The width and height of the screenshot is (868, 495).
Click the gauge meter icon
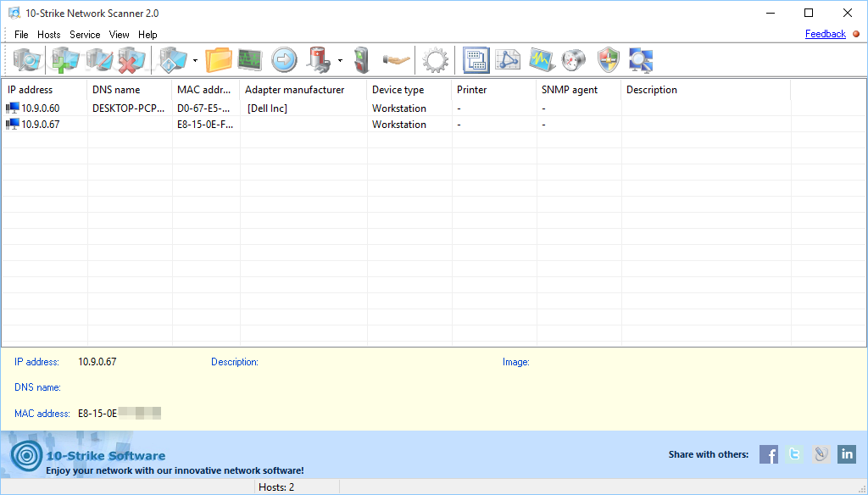[574, 60]
